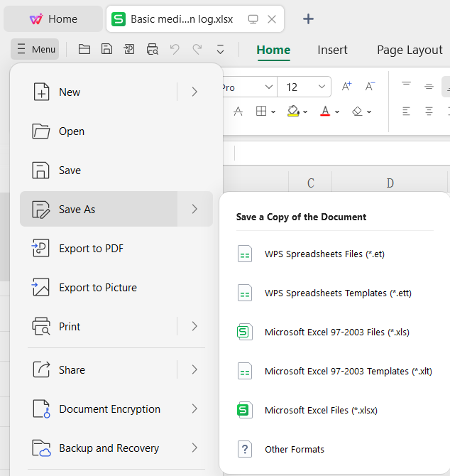Click Other Formats save option

[x=294, y=449]
